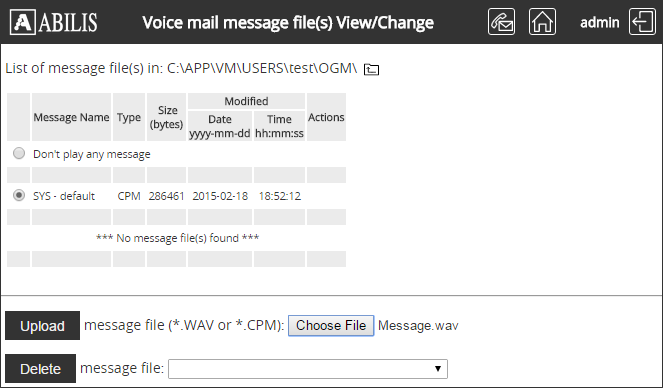The width and height of the screenshot is (663, 388).
Task: Click the admin username label
Action: [600, 22]
